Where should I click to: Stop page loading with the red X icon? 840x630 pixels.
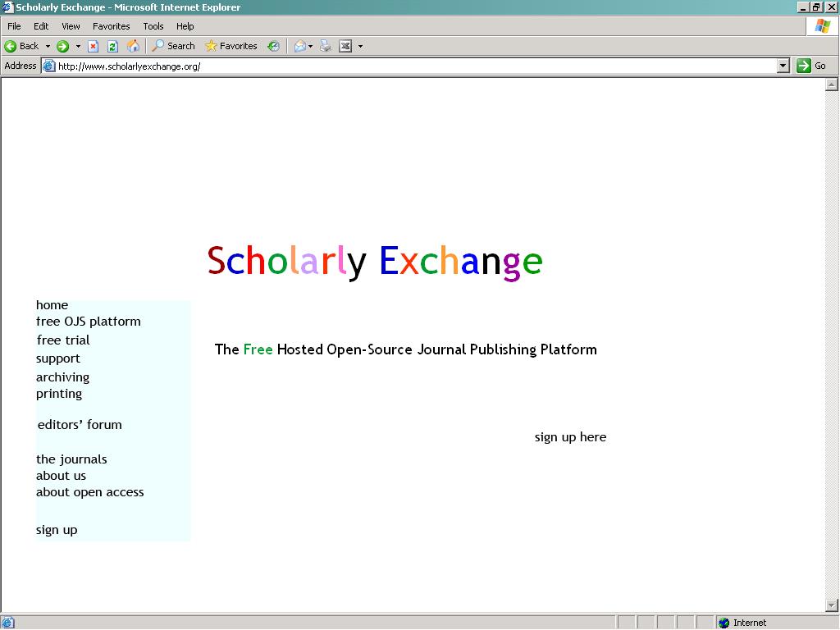94,46
